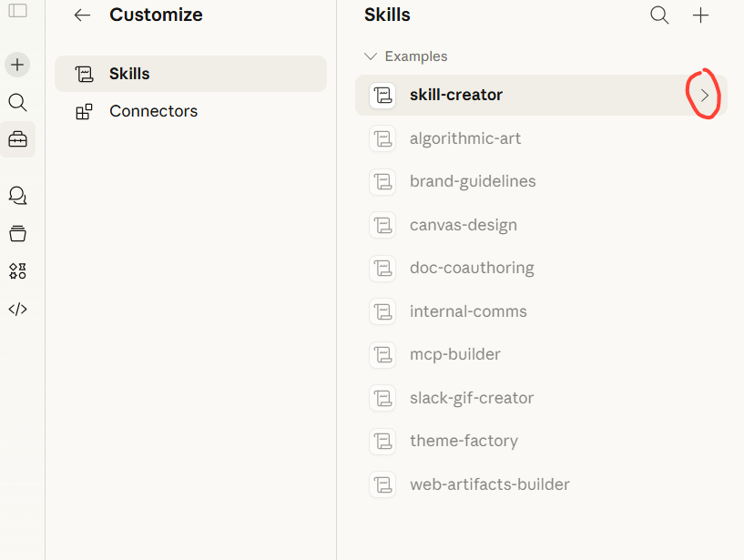Select the toolbox customize icon
The height and width of the screenshot is (560, 744).
tap(17, 139)
